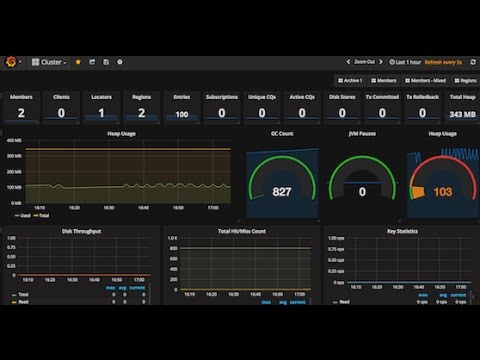Open the Cluster dashboard picker dropdown
The image size is (480, 360).
point(49,62)
